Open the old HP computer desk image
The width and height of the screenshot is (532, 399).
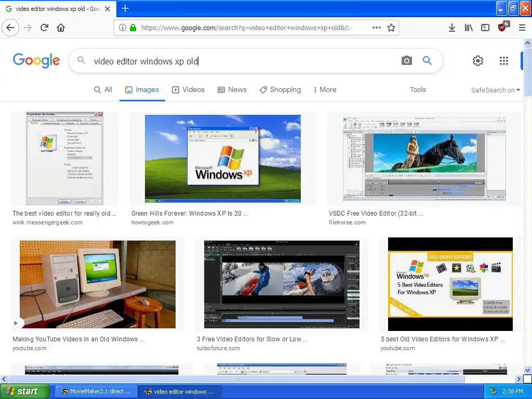click(x=98, y=284)
